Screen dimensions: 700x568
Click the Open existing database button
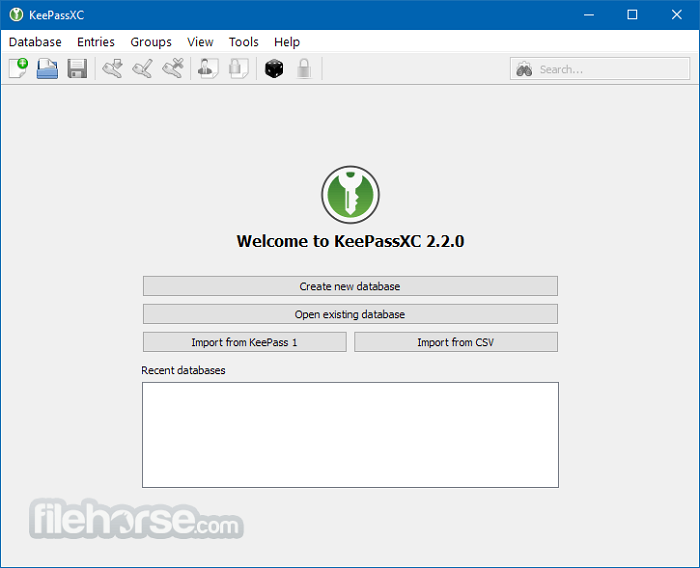point(350,314)
